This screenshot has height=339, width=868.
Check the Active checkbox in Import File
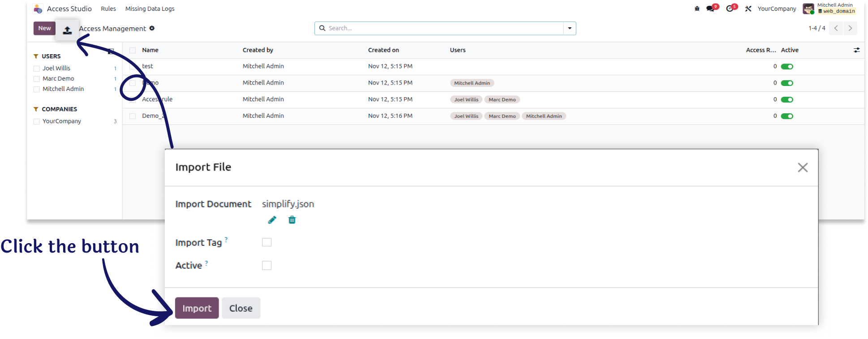(266, 266)
